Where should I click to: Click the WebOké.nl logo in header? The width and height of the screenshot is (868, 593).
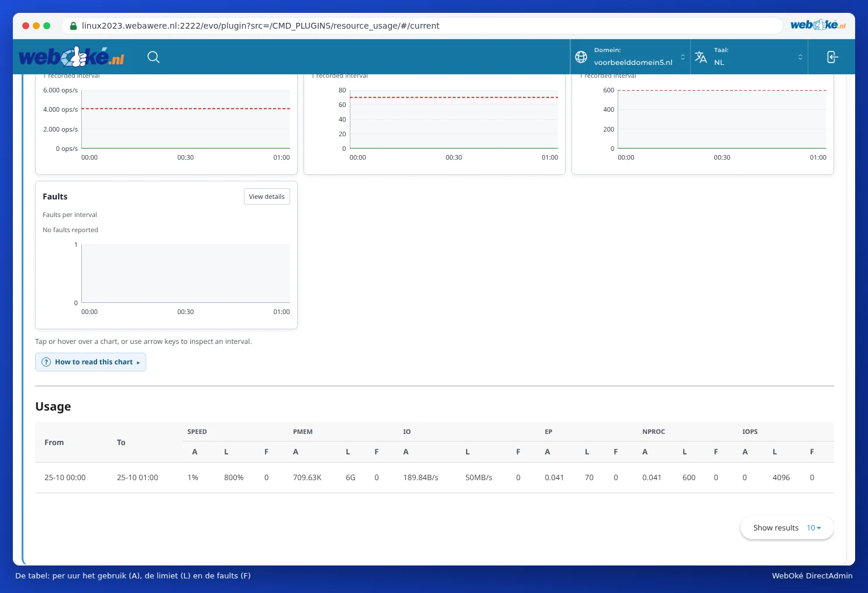coord(71,57)
